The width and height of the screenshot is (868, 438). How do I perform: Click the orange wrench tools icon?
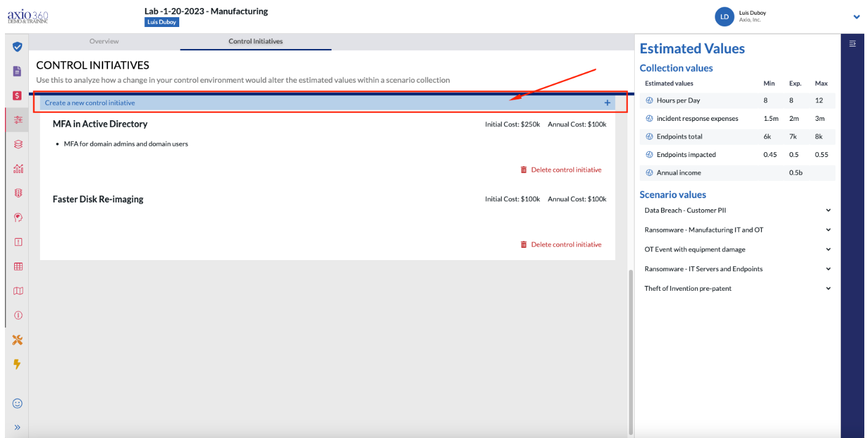point(18,340)
